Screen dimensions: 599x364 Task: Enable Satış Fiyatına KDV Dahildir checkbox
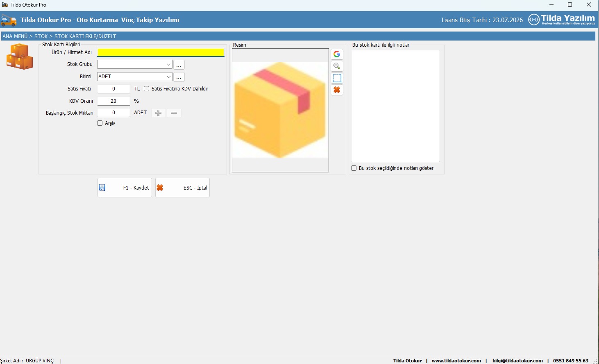pyautogui.click(x=146, y=89)
